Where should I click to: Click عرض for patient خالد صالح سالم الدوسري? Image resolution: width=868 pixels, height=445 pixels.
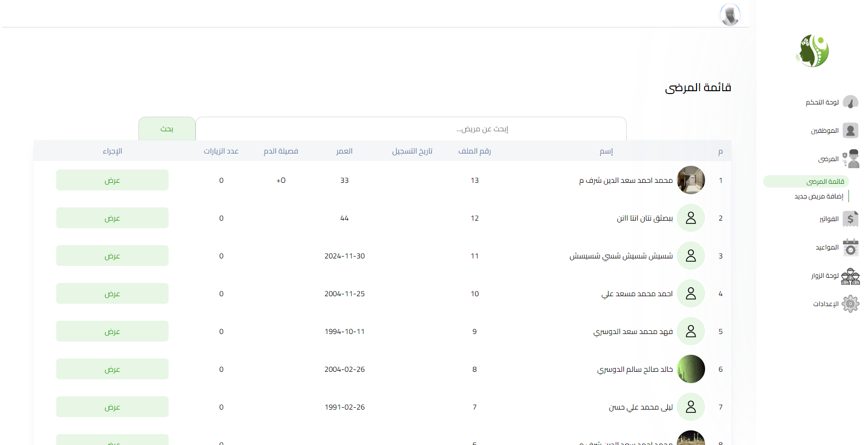click(x=112, y=369)
